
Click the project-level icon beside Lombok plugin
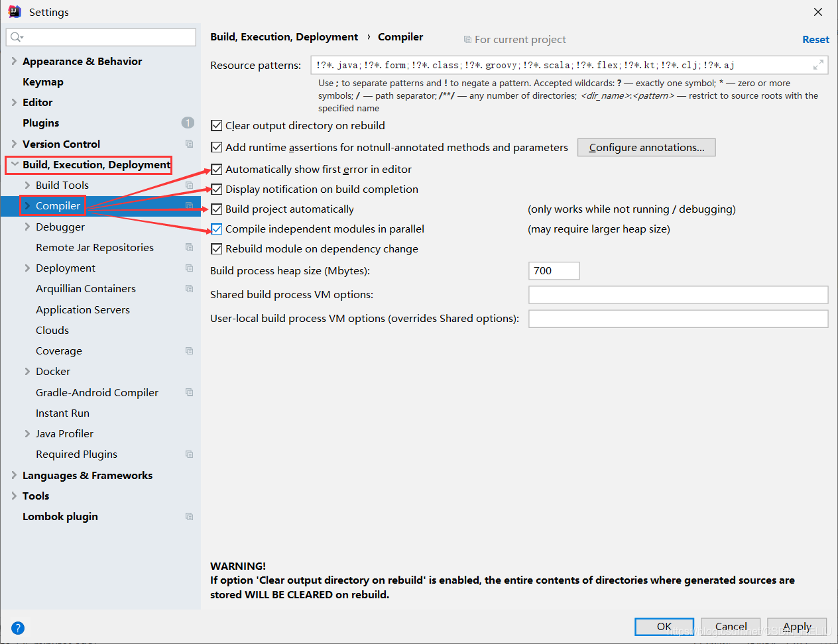point(189,516)
